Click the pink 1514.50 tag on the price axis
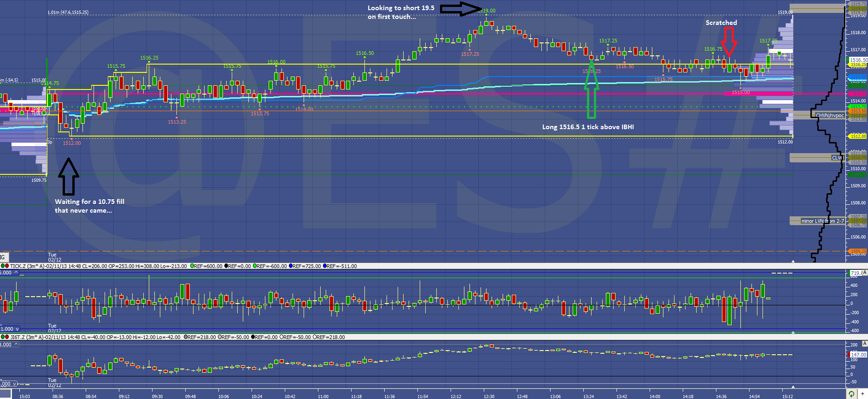This screenshot has height=399, width=868. tap(858, 94)
